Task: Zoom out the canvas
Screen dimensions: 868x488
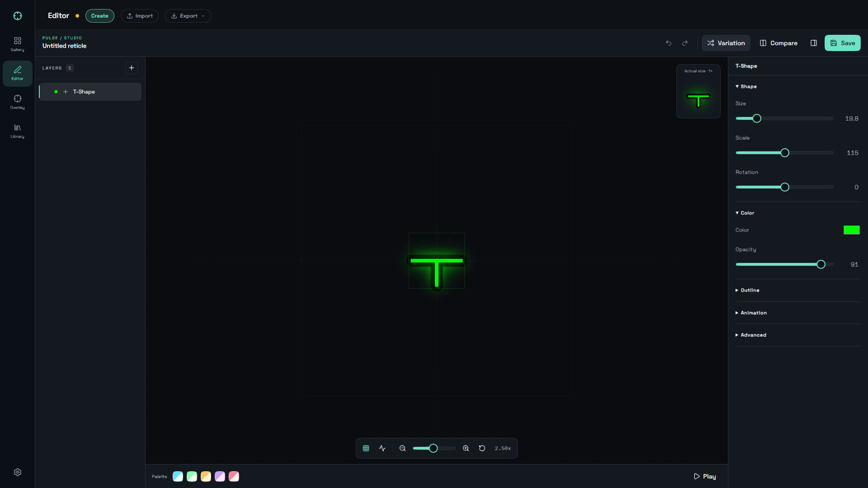Action: coord(402,448)
